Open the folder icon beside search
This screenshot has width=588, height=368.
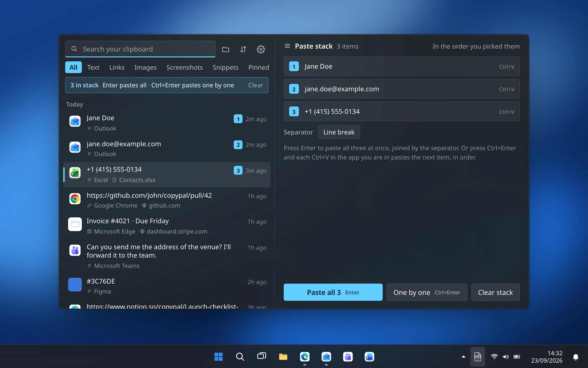click(225, 49)
